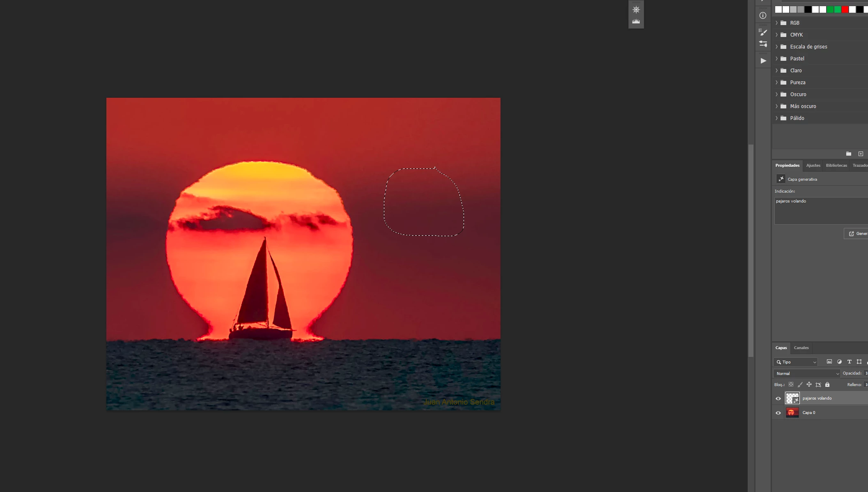Click the Navigator wheel icon
Image resolution: width=868 pixels, height=492 pixels.
pyautogui.click(x=636, y=9)
